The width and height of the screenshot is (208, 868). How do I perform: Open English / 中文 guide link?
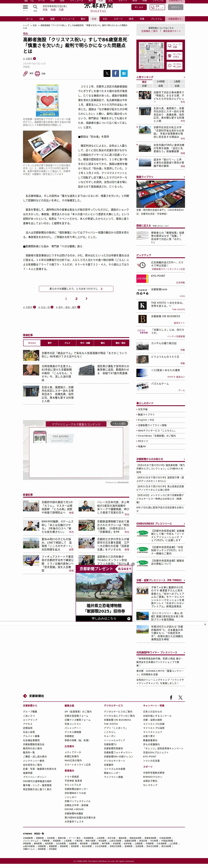(146, 420)
